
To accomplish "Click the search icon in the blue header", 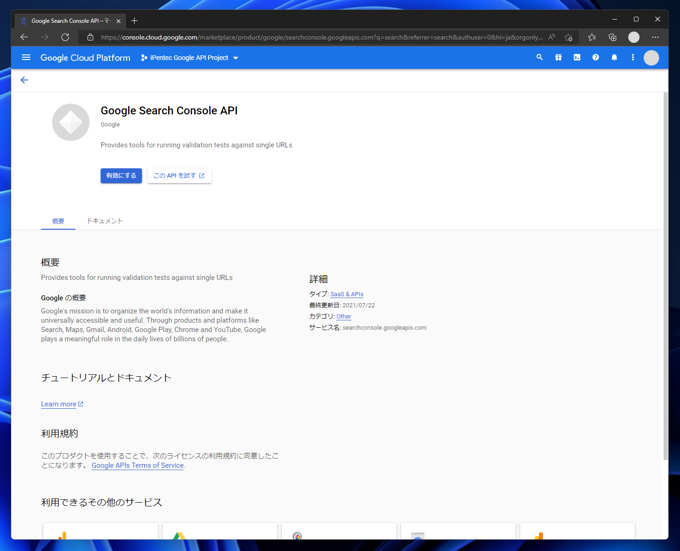I will (539, 57).
